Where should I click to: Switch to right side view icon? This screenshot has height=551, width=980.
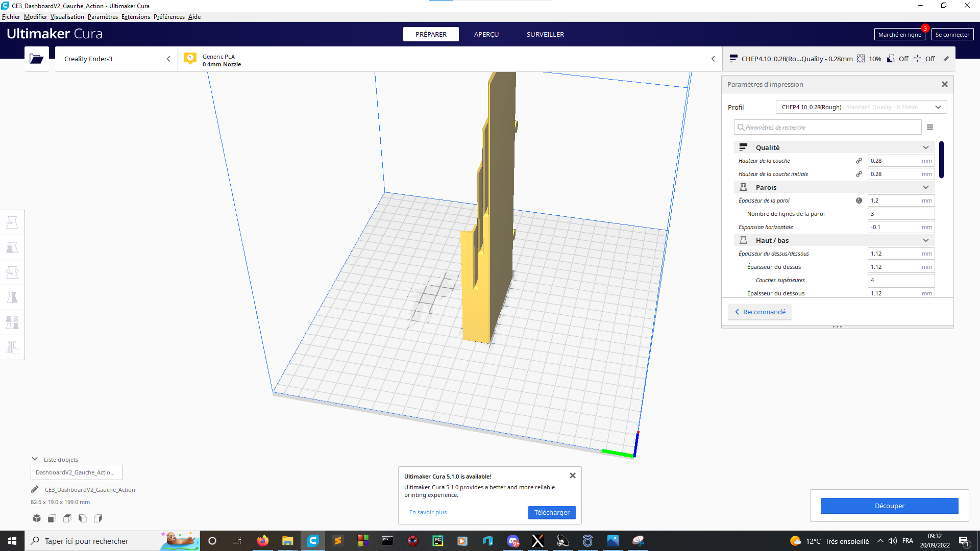97,518
